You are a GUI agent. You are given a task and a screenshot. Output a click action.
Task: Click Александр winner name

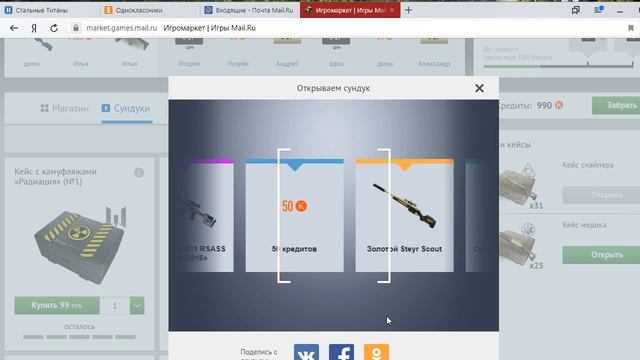pyautogui.click(x=434, y=64)
